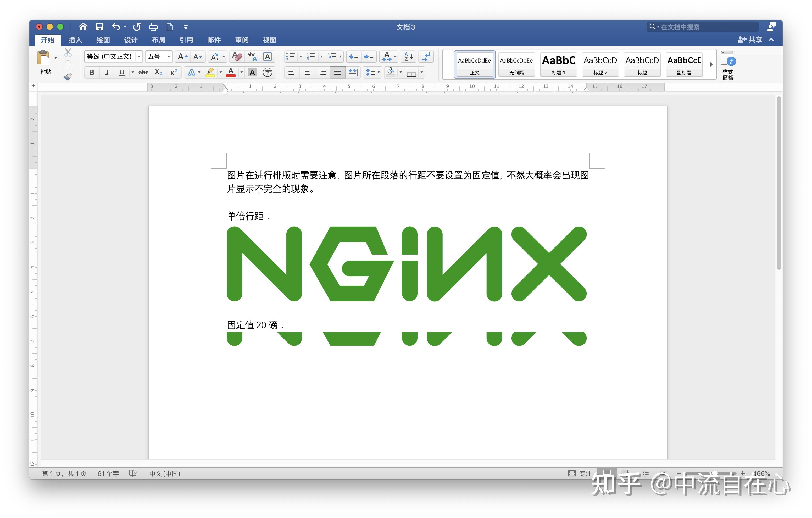Apply distributed alignment to the paragraph

[352, 72]
